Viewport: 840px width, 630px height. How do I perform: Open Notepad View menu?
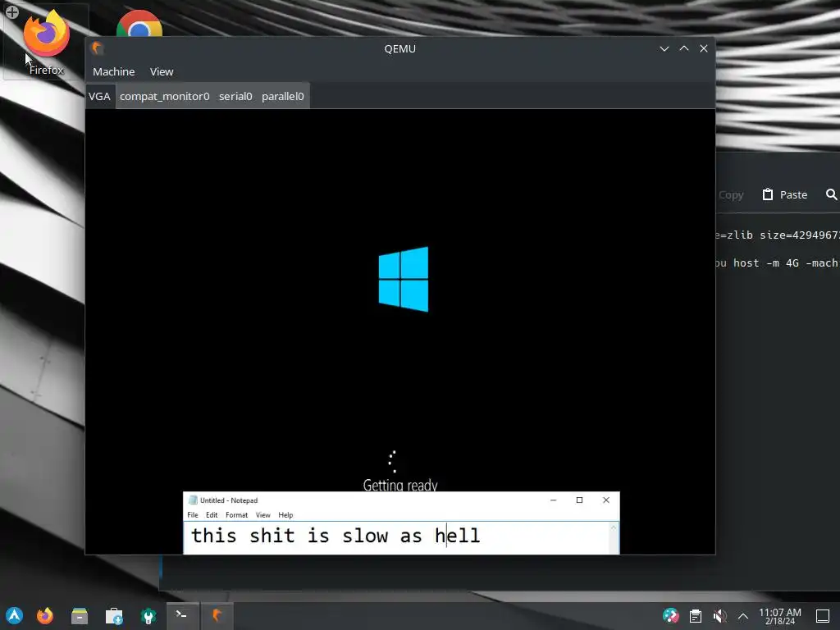coord(262,515)
